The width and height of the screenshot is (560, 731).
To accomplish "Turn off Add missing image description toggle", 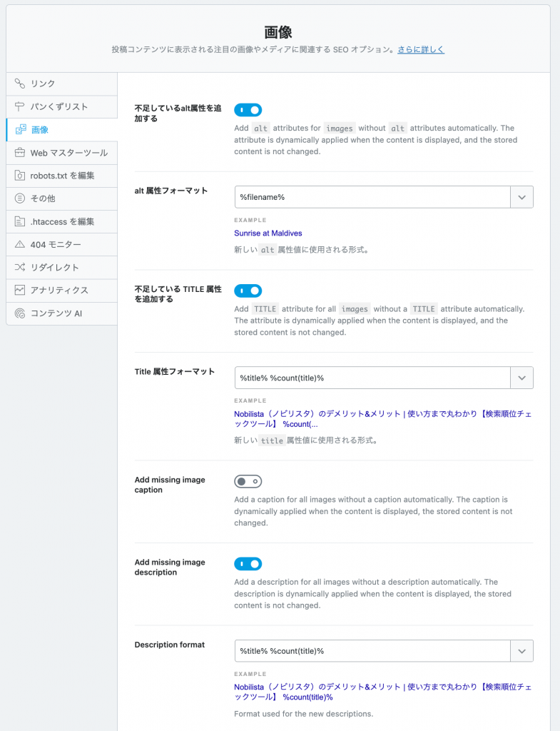I will click(248, 564).
